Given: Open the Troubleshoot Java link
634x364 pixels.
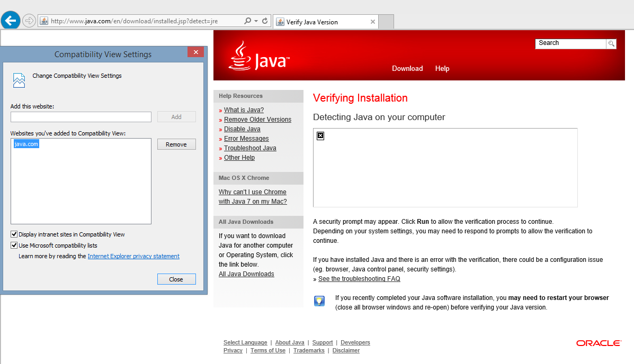Looking at the screenshot, I should coord(250,148).
